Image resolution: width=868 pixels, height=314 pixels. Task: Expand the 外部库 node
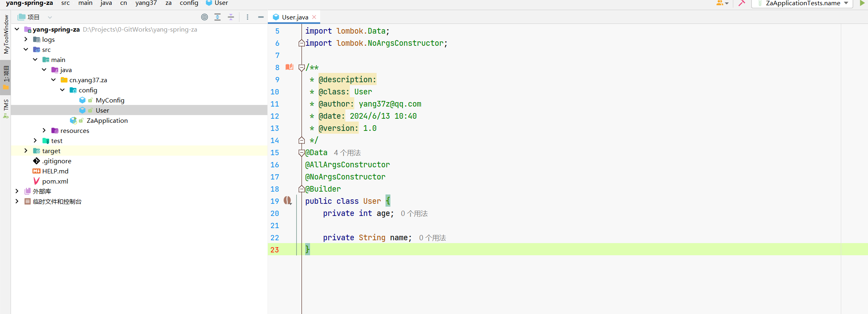click(x=17, y=191)
